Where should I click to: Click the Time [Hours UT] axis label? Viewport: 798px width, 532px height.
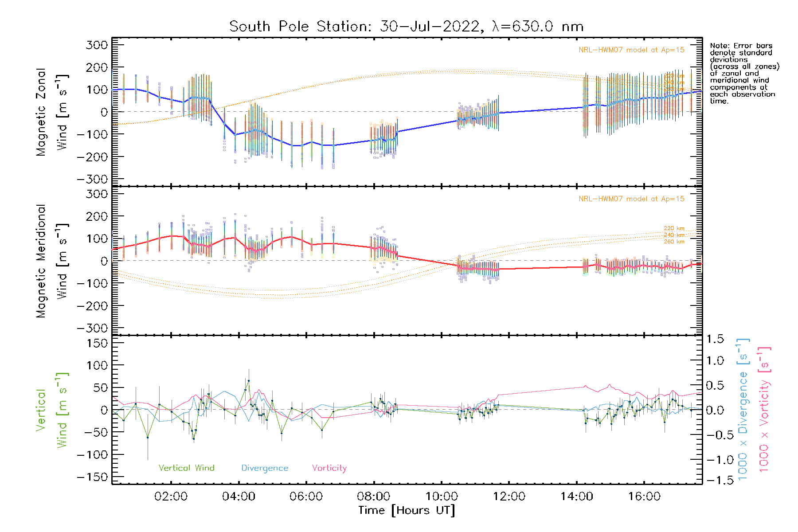[x=407, y=510]
